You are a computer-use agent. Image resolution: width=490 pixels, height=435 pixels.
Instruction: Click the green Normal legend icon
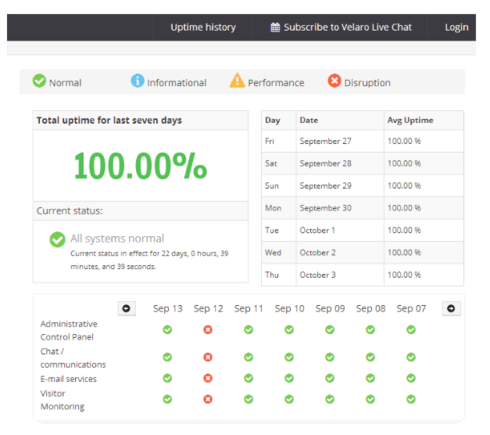39,81
